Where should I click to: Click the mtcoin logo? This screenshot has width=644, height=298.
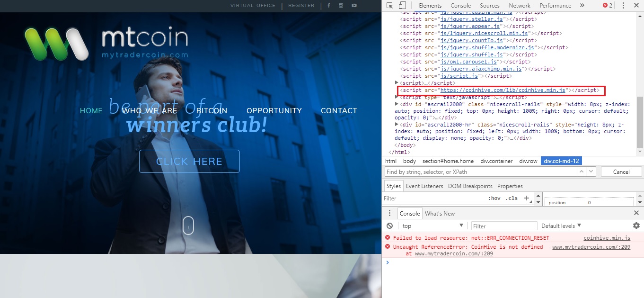pos(106,44)
